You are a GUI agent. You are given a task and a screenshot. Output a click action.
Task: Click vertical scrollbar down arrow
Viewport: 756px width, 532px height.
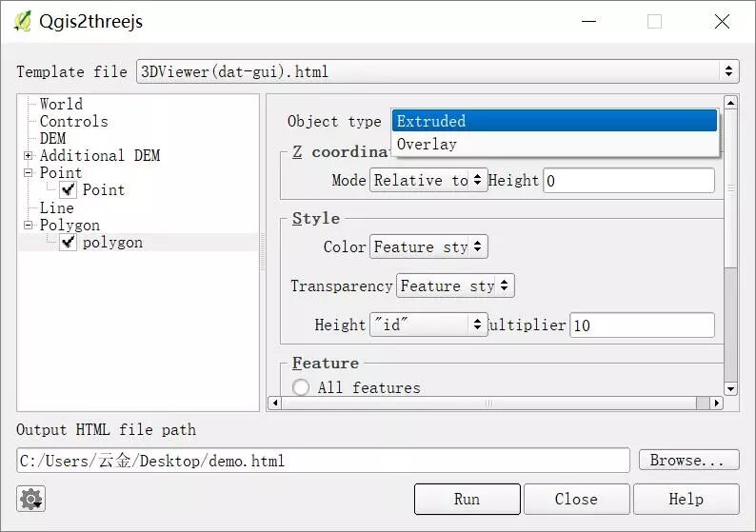pyautogui.click(x=731, y=389)
